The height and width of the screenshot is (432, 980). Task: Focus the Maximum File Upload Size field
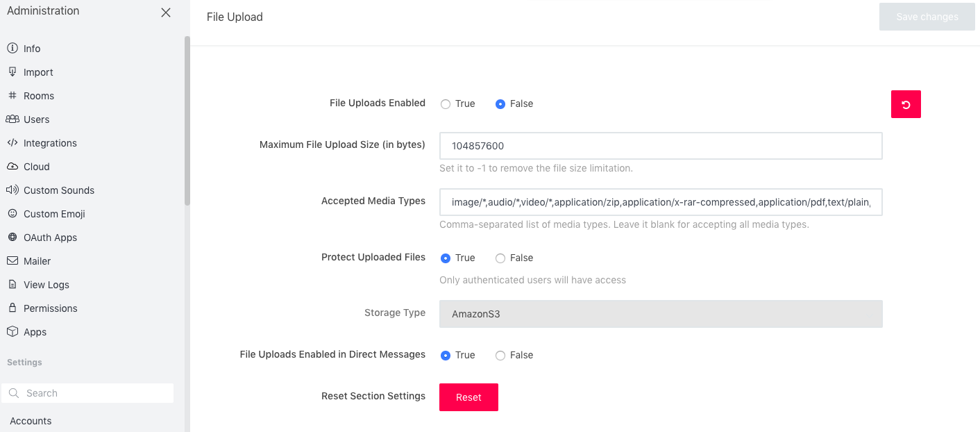click(x=661, y=146)
